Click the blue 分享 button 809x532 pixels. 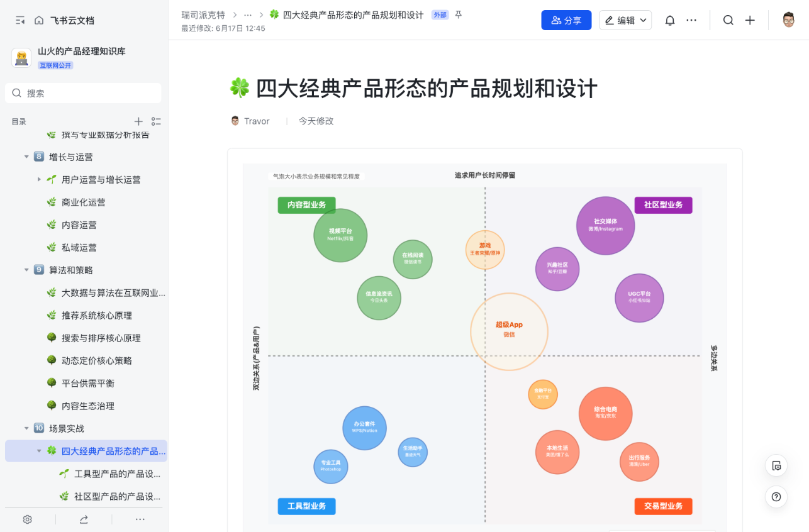click(566, 19)
